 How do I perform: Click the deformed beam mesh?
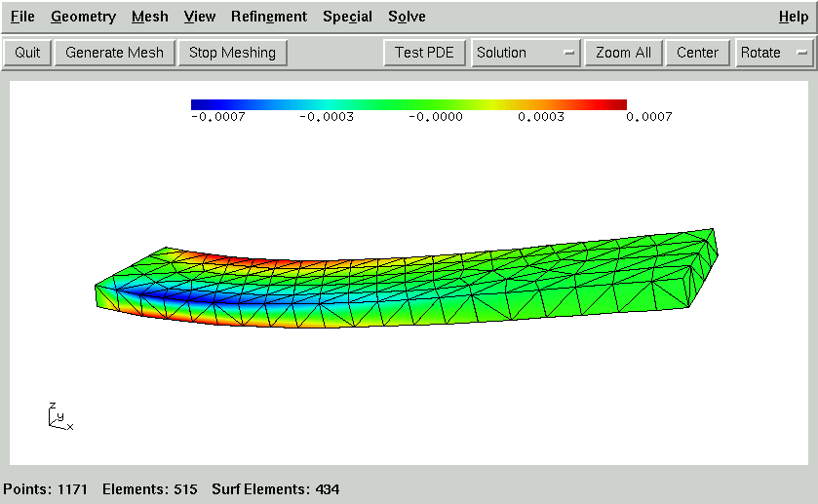406,279
